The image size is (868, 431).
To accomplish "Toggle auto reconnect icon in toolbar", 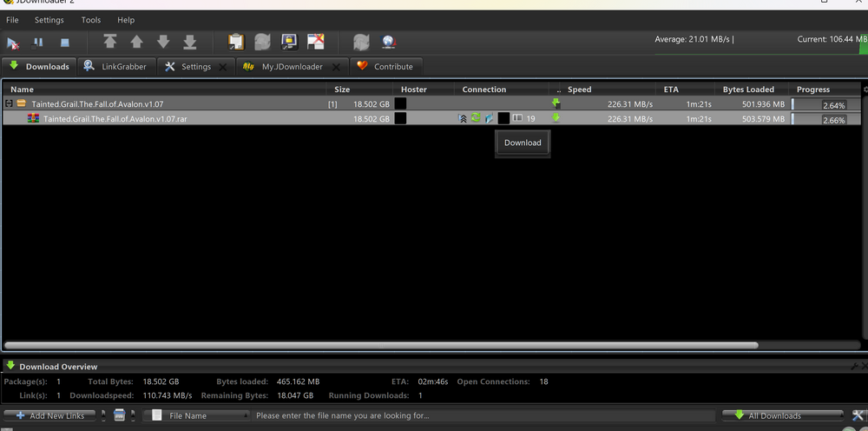I will coord(262,42).
